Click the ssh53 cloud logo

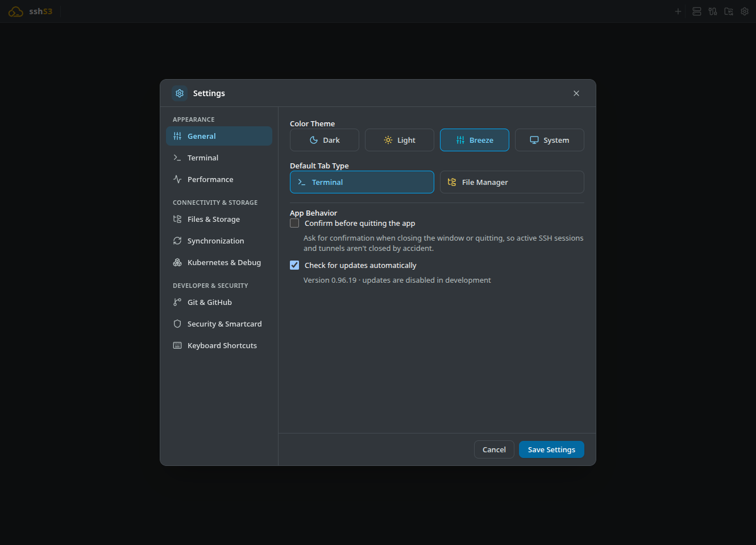16,11
